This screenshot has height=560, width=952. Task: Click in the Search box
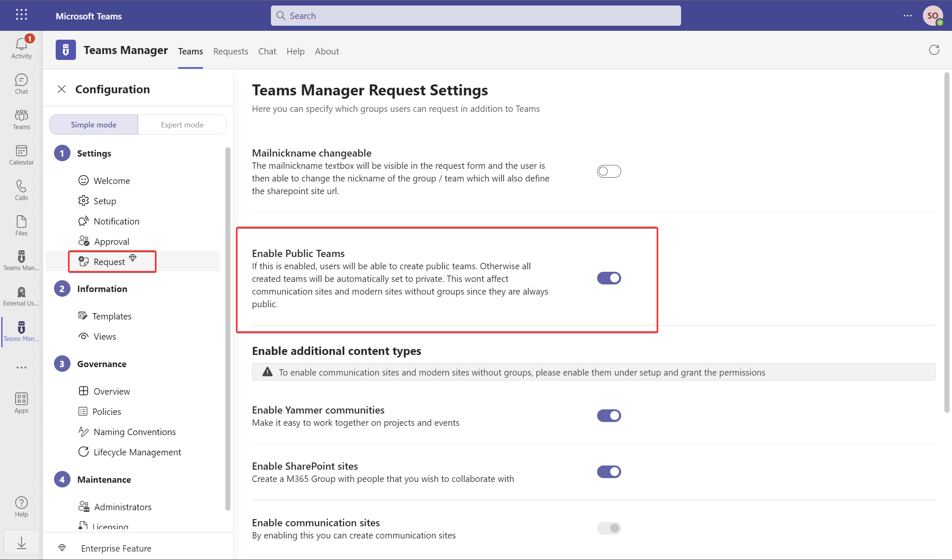[476, 16]
